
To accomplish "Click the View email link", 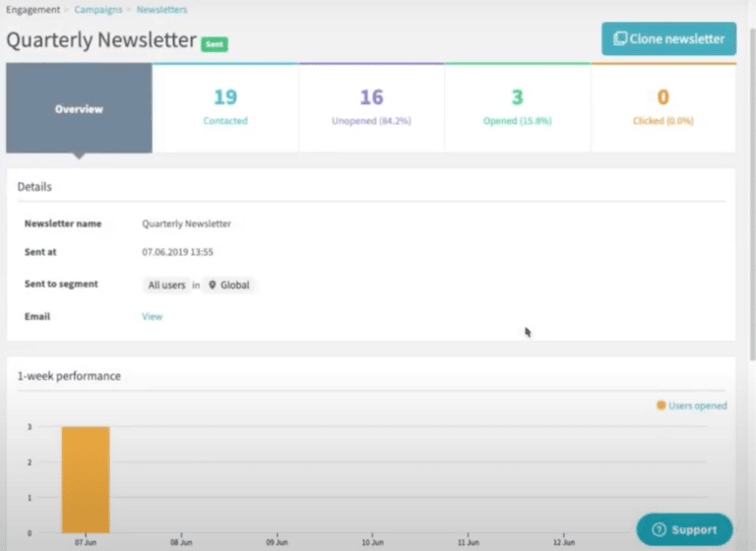I will pos(152,317).
